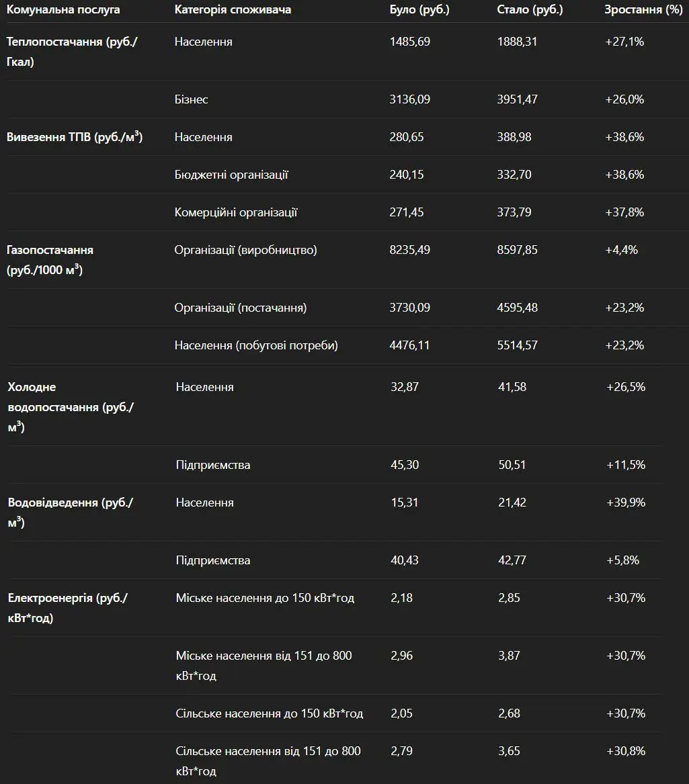Screen dimensions: 689x784
Task: Click the 'Стало (руб.)' column header
Action: coord(530,9)
